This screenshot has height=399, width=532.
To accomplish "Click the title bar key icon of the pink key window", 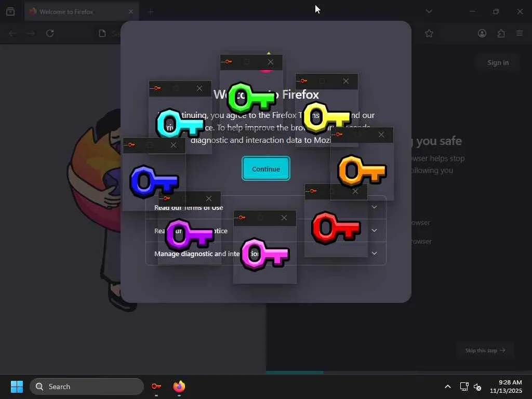I will click(x=242, y=218).
